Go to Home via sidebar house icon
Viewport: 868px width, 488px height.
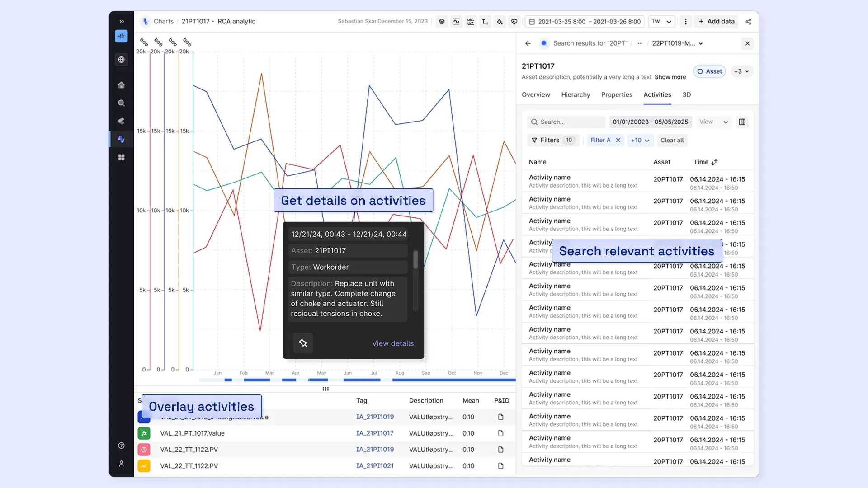pos(121,85)
